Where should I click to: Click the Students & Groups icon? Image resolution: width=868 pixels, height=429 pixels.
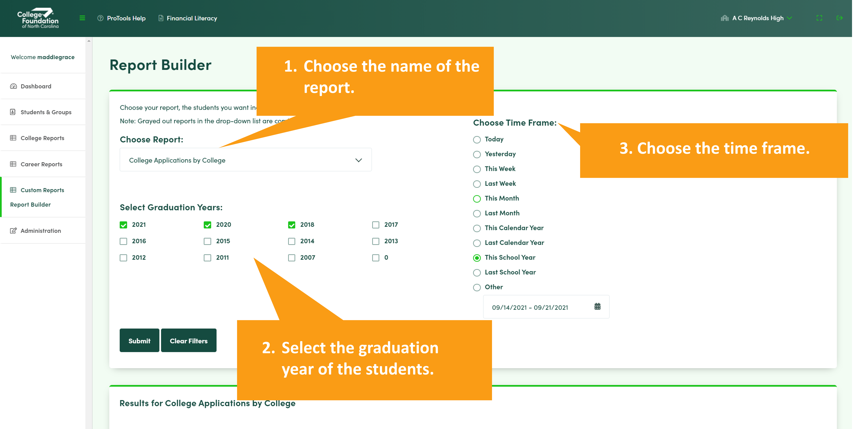(x=13, y=112)
